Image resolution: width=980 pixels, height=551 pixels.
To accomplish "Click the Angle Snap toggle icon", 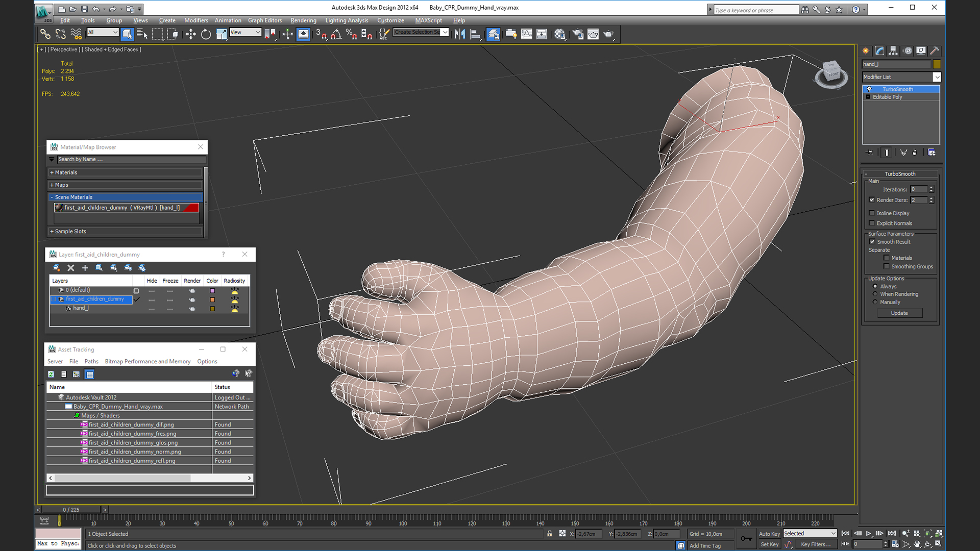I will [336, 34].
